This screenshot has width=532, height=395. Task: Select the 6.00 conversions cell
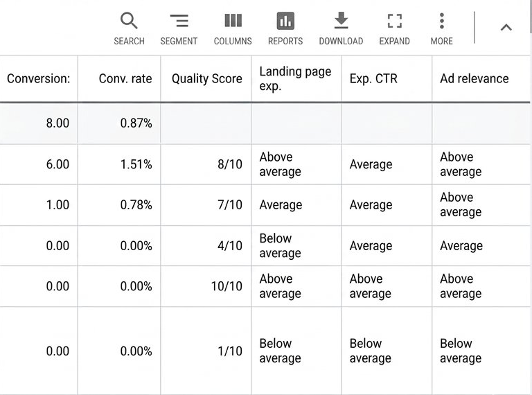click(x=57, y=164)
